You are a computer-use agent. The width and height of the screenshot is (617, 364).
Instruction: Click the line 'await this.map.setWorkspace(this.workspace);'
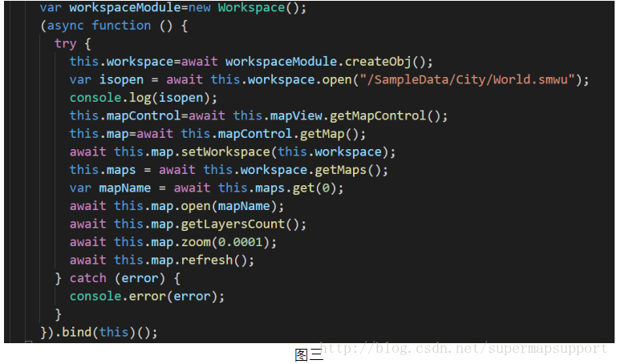(x=233, y=152)
